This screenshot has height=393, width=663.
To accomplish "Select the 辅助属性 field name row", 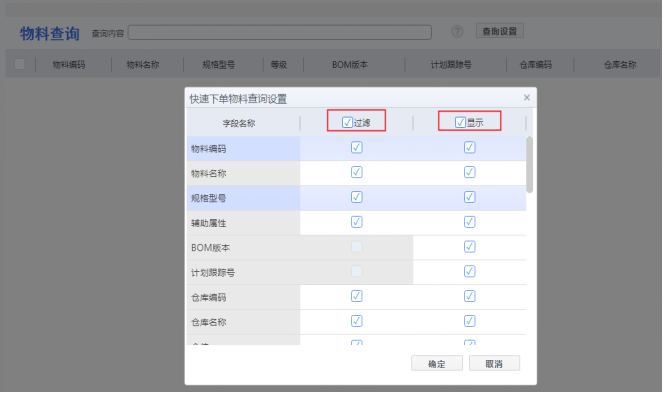I will (x=244, y=223).
